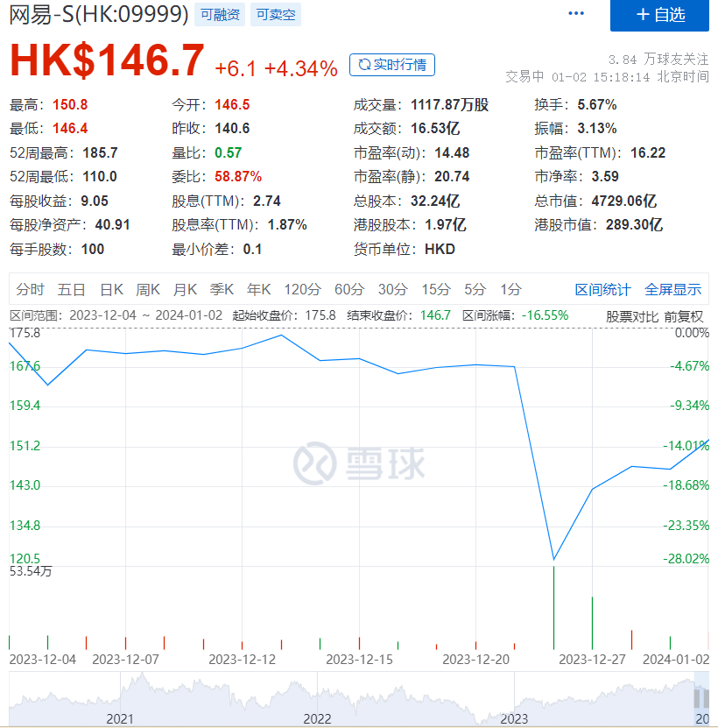This screenshot has height=728, width=718.
Task: Click the 3.84 万球友关注 follower count
Action: (658, 59)
